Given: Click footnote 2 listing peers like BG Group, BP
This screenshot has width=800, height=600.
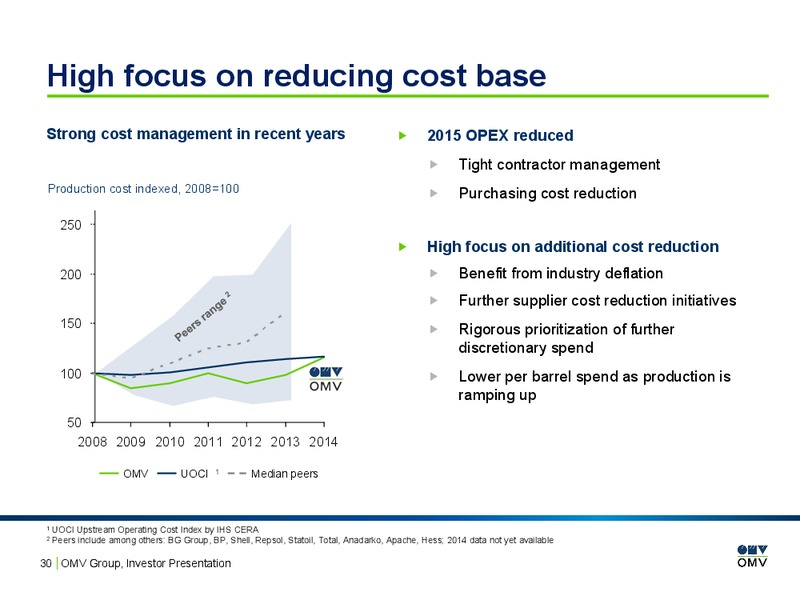Looking at the screenshot, I should 300,540.
